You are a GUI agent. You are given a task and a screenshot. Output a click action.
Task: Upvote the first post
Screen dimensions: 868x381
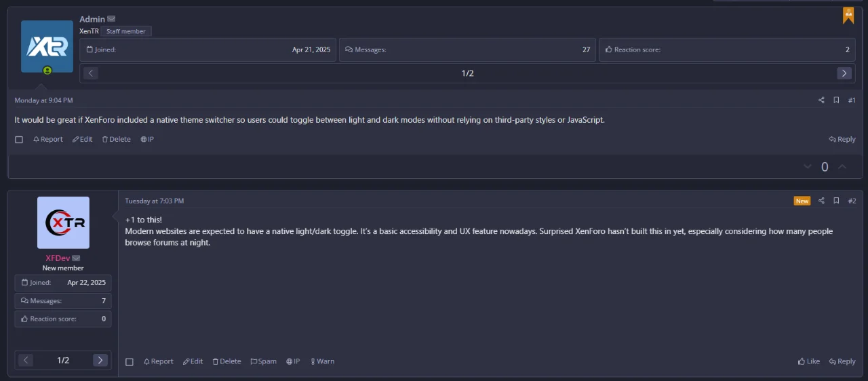[842, 167]
